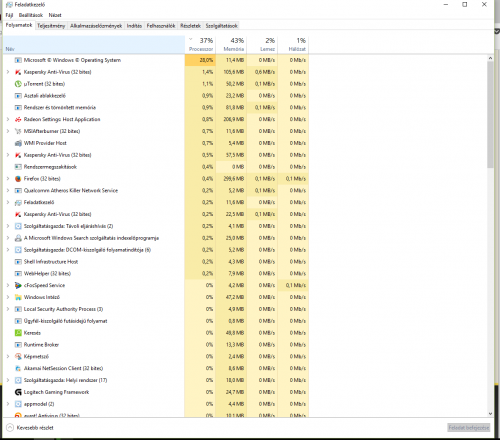Screen dimensions: 500x440
Task: Expand the Képmetsző row
Action: coord(8,357)
